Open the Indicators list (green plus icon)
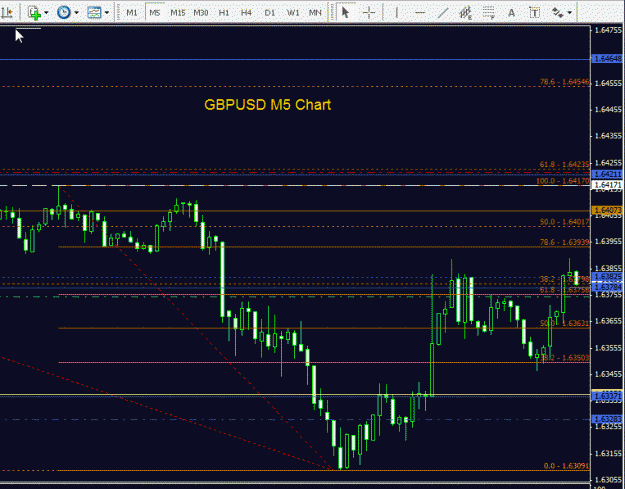Viewport: 625px width, 489px height. [x=35, y=13]
